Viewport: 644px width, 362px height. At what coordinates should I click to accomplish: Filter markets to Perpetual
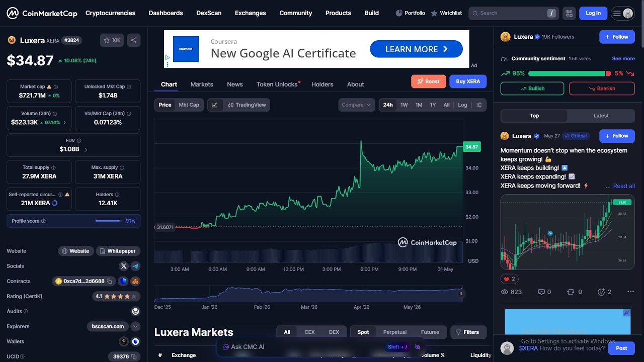pos(395,332)
